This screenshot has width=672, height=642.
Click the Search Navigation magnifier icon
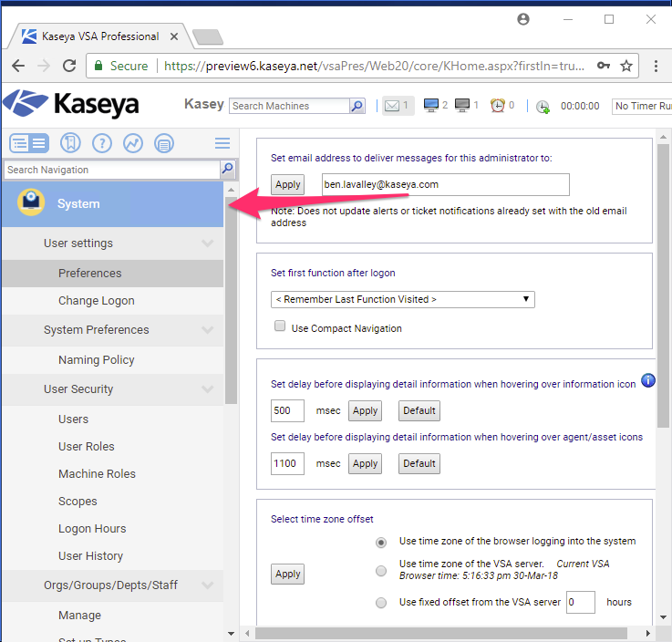(x=228, y=169)
